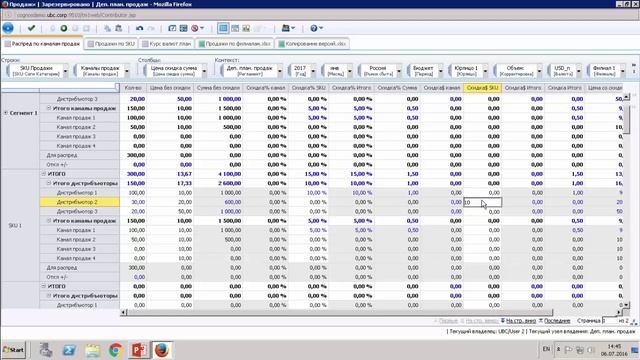
Task: Click the grid data-entry icon next to recalculate
Action: point(184,28)
